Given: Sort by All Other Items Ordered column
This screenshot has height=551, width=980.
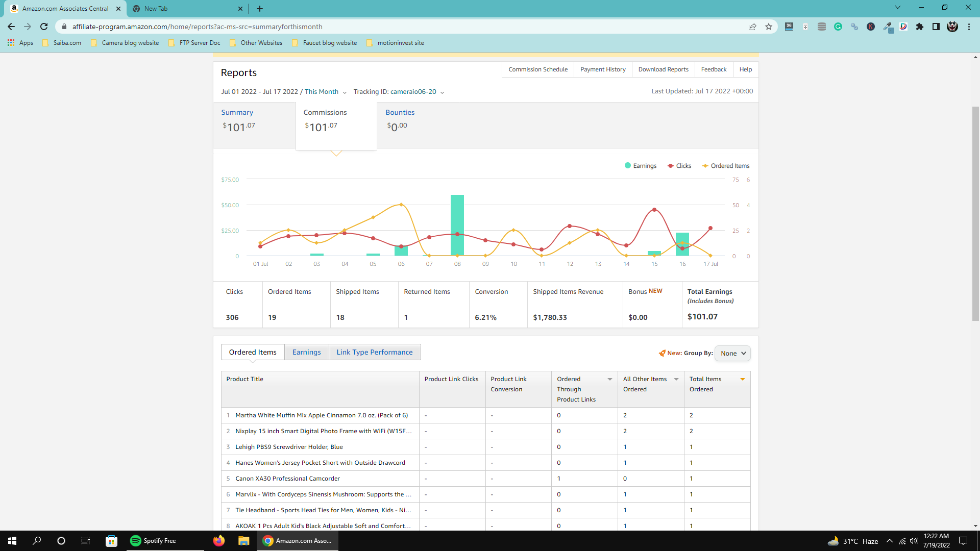Looking at the screenshot, I should [676, 379].
